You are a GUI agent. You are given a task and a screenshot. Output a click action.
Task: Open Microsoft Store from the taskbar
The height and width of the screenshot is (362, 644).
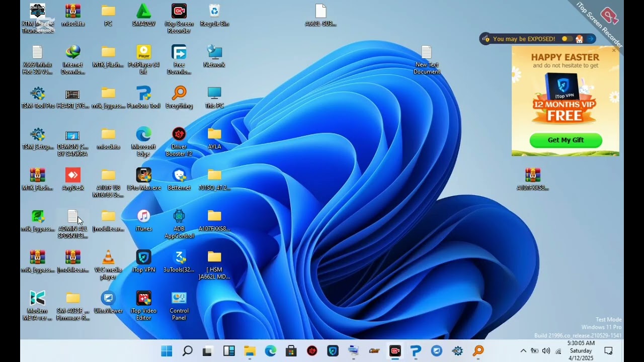click(x=291, y=351)
